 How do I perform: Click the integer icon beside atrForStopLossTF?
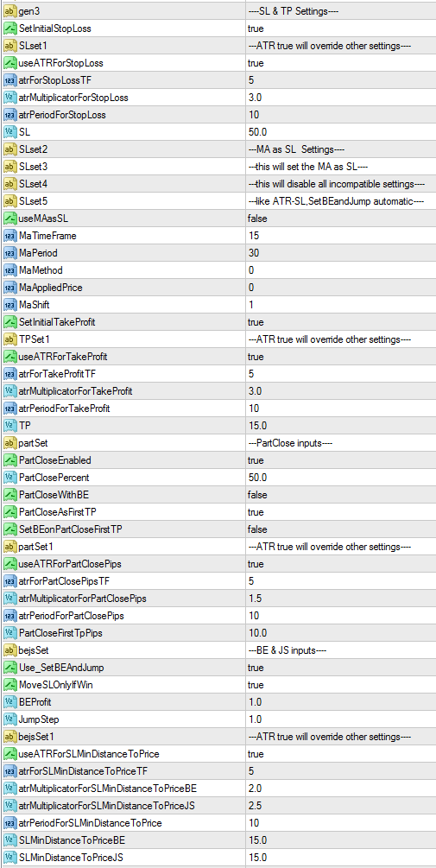click(x=10, y=80)
